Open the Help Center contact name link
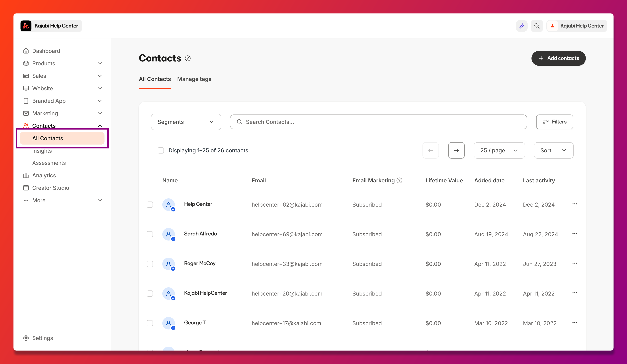 [198, 204]
